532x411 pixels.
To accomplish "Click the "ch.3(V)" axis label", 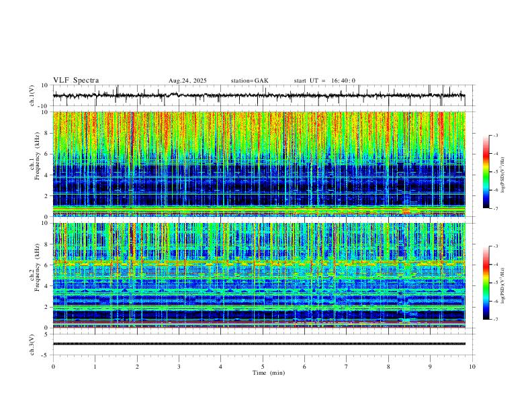I will click(x=32, y=345).
